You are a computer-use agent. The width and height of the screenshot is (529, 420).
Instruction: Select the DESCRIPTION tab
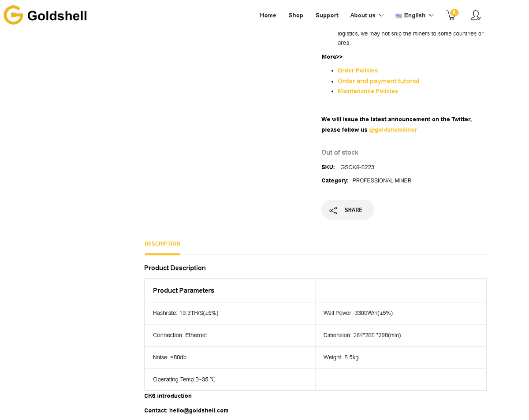162,244
